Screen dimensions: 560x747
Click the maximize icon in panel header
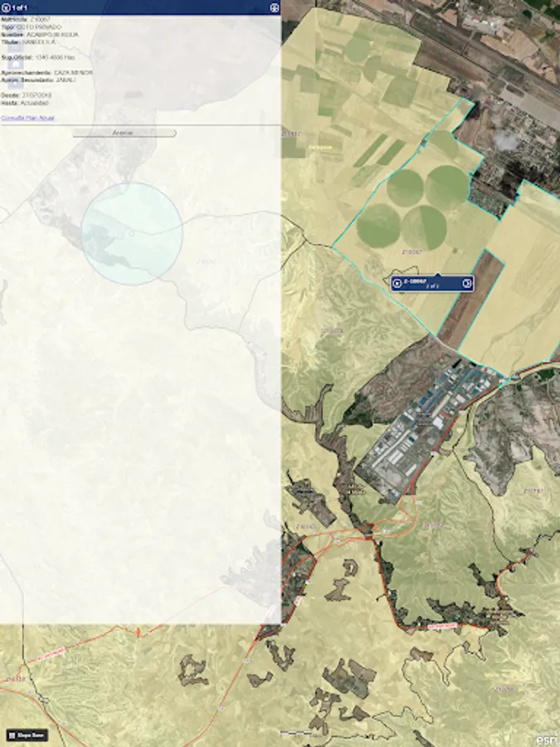point(275,7)
